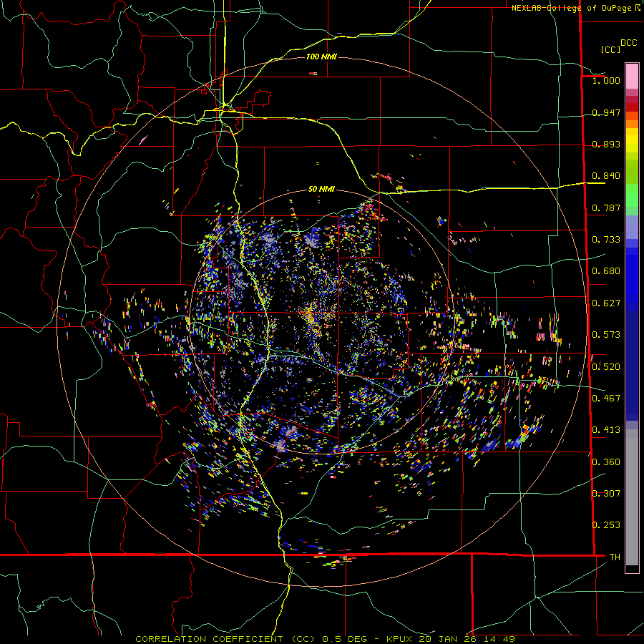This screenshot has width=644, height=644.
Task: Click the 0.467 scale value
Action: [606, 399]
